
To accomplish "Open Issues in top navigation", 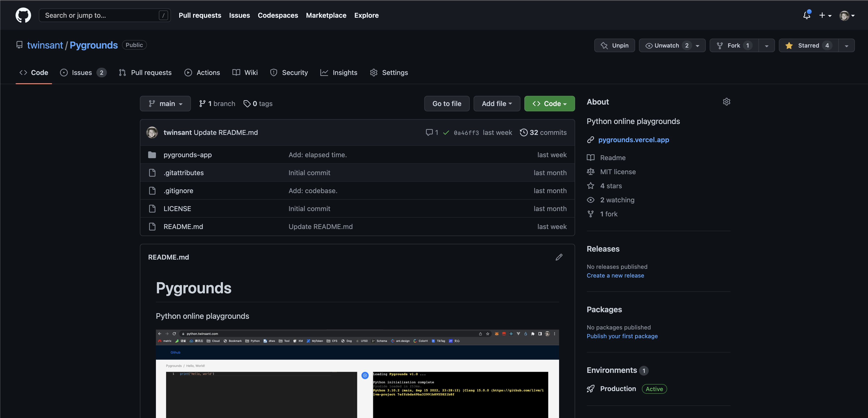I will (239, 15).
